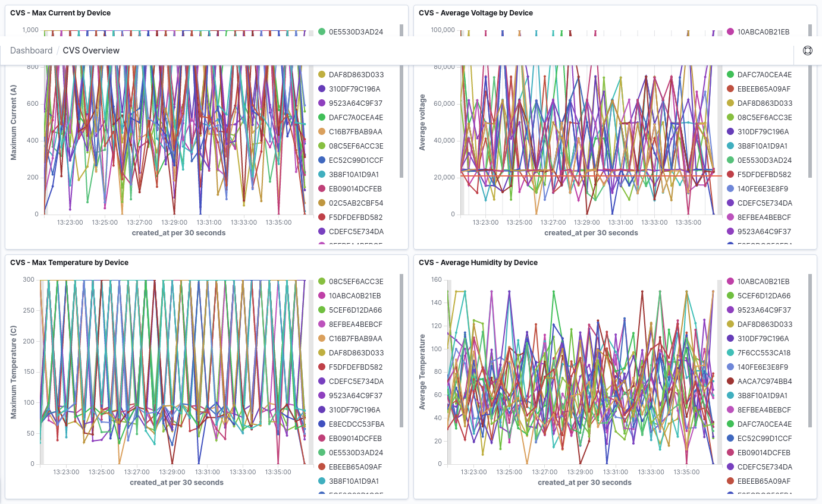Open the help menu via the life-ring icon
Viewport: 822px width, 504px height.
(807, 50)
